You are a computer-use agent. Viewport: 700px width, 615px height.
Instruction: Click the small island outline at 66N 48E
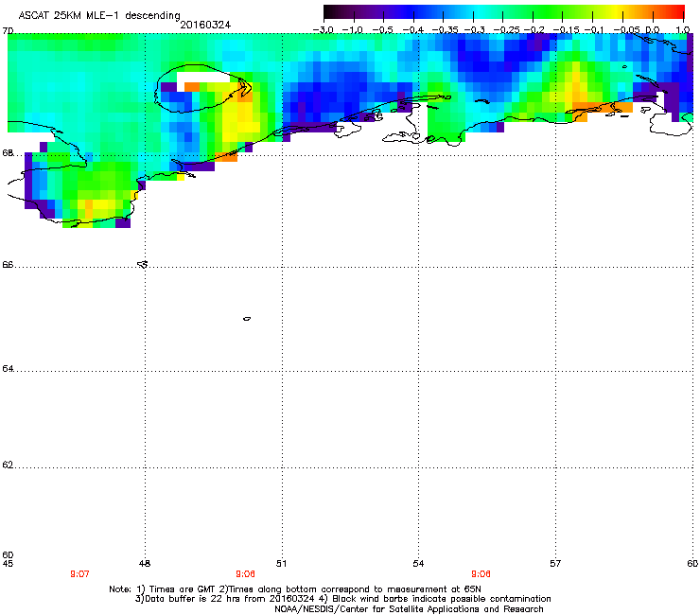coord(143,264)
